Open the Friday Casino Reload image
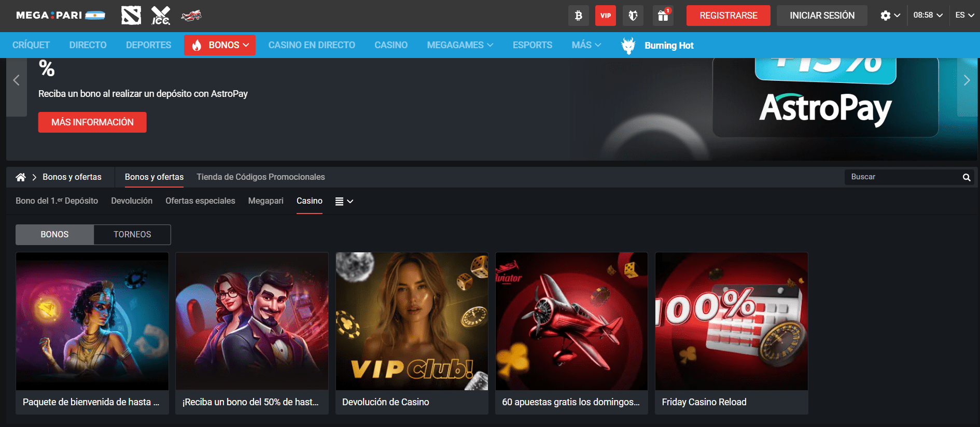980x427 pixels. 731,321
